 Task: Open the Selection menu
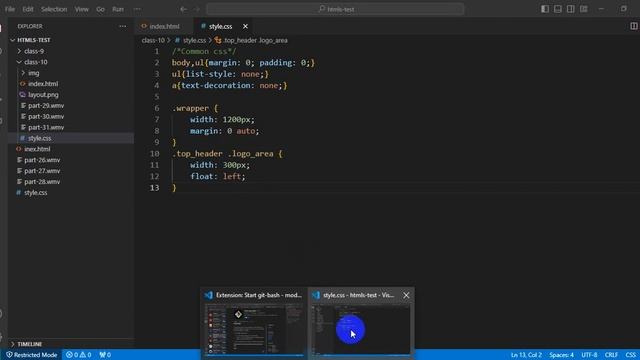tap(54, 9)
